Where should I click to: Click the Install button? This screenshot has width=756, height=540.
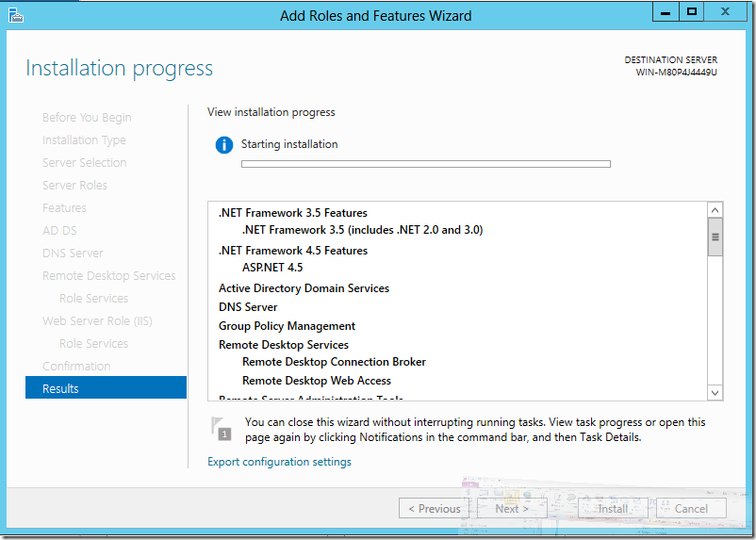[x=613, y=509]
